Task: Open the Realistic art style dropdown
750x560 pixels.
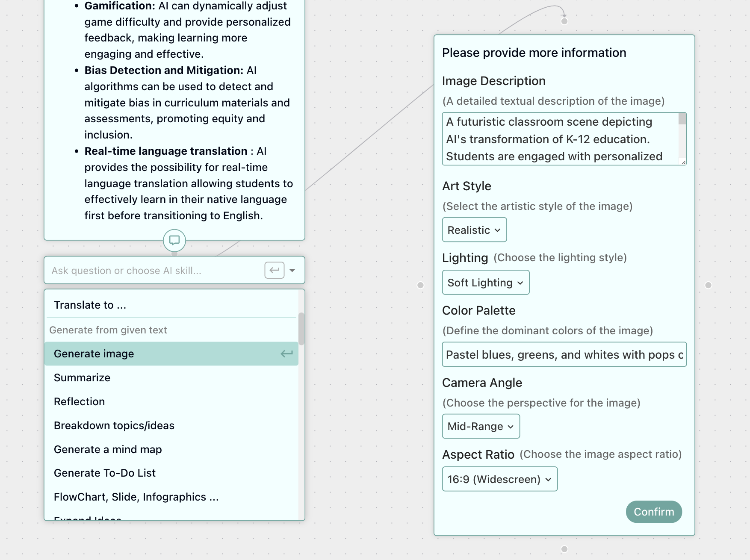Action: click(x=474, y=230)
